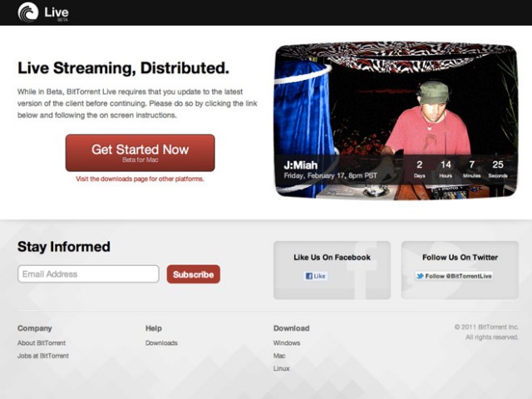This screenshot has width=532, height=399.
Task: Visit the downloads page for other platforms
Action: (x=140, y=179)
